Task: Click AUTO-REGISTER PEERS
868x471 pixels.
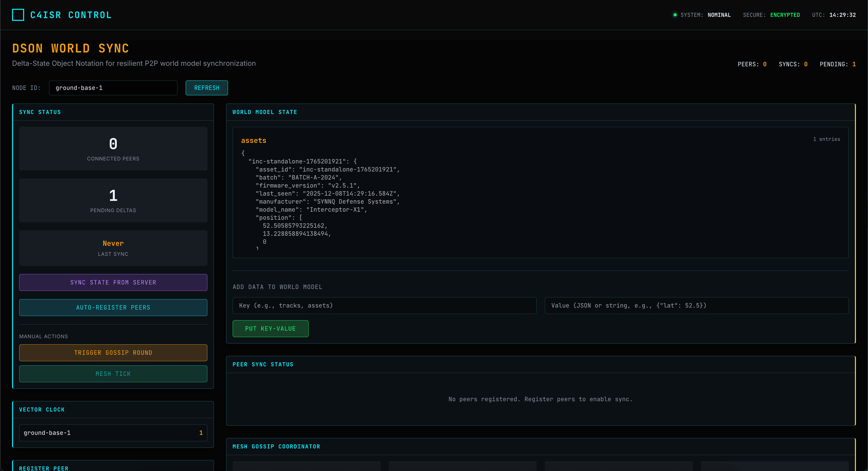Action: click(113, 307)
